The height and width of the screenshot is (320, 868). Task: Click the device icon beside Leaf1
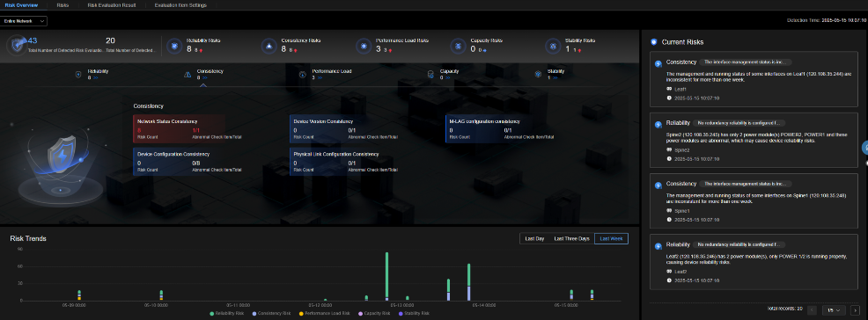pos(669,89)
